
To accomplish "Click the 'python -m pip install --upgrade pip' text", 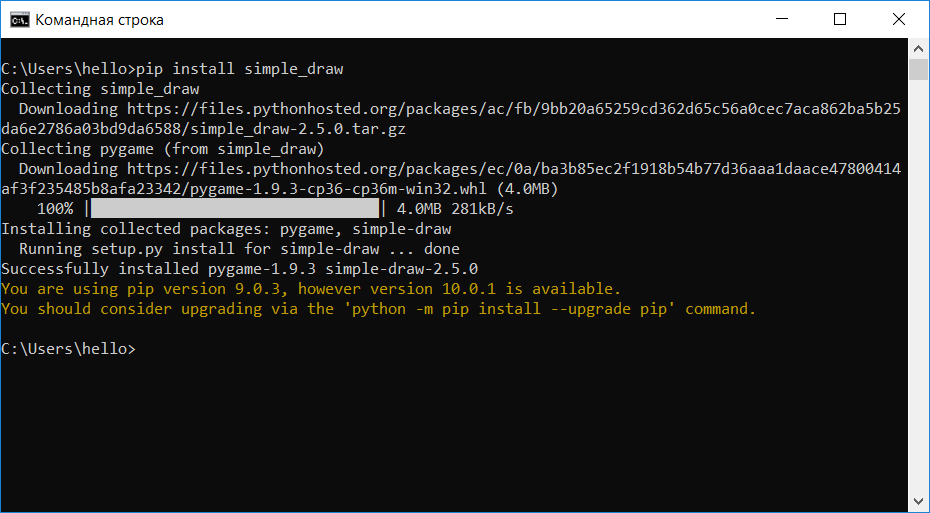I will coord(509,309).
